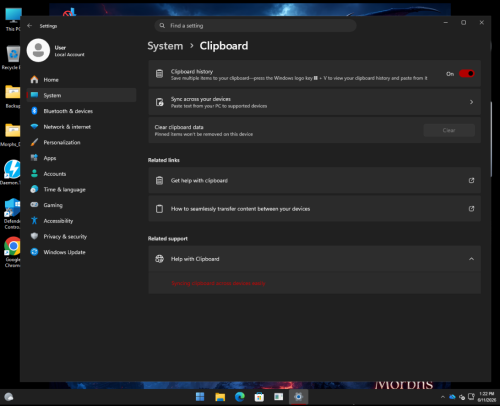Select the Personalization brush icon
This screenshot has height=406, width=500.
pyautogui.click(x=34, y=142)
